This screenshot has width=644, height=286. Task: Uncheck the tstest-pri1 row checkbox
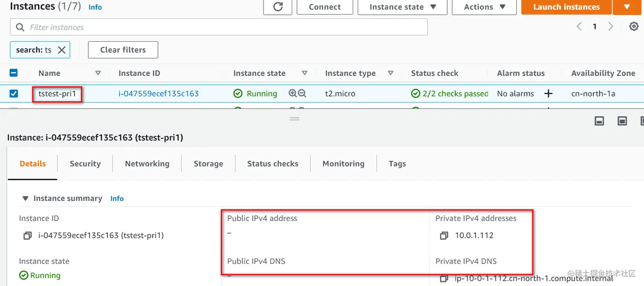pos(14,93)
